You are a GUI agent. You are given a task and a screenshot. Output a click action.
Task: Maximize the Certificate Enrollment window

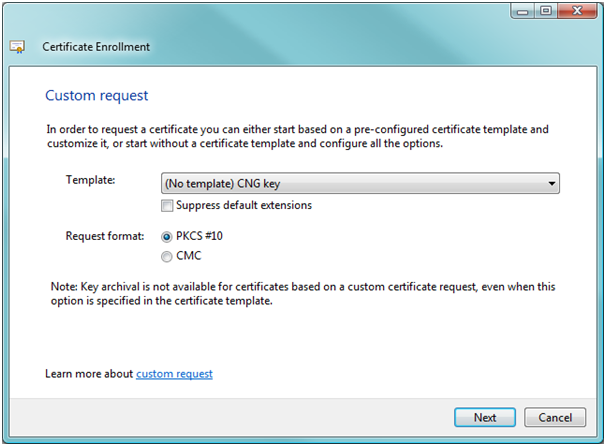tap(546, 11)
